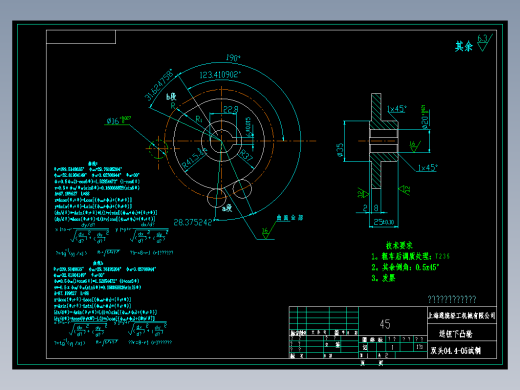Click the ??????????? text above title block

[452, 299]
